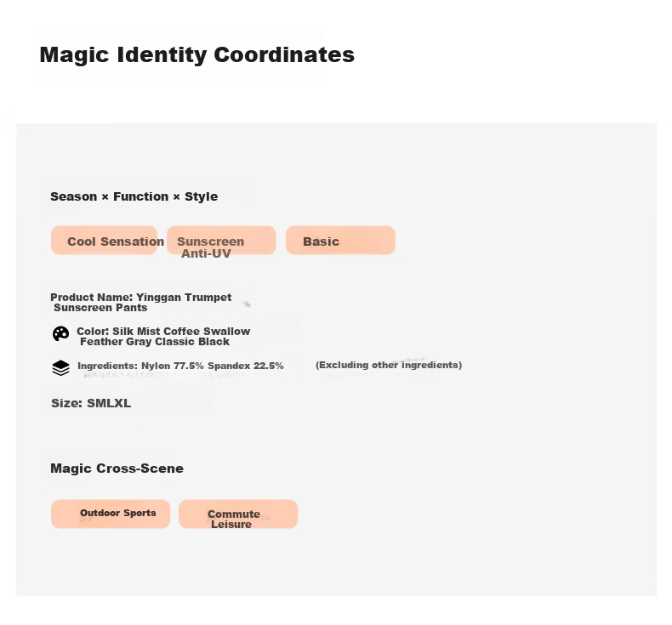The width and height of the screenshot is (672, 625).
Task: Click the color palette icon
Action: point(61,333)
